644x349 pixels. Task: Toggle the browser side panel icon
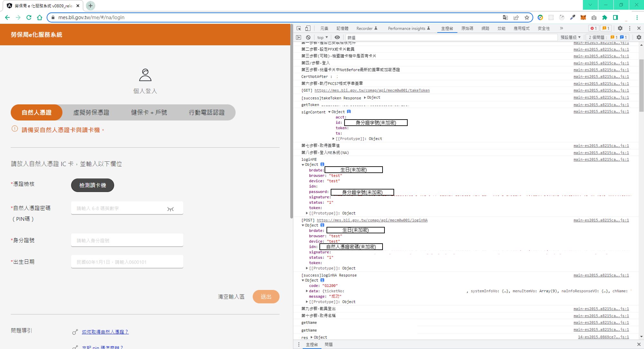coord(615,17)
